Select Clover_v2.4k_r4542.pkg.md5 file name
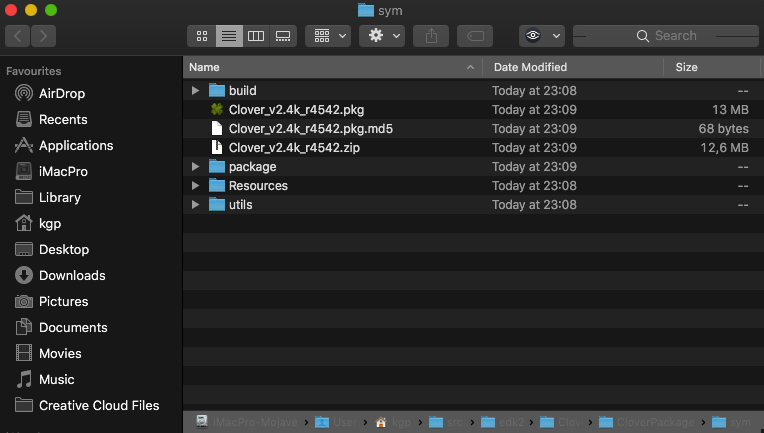This screenshot has height=433, width=764. pyautogui.click(x=311, y=129)
